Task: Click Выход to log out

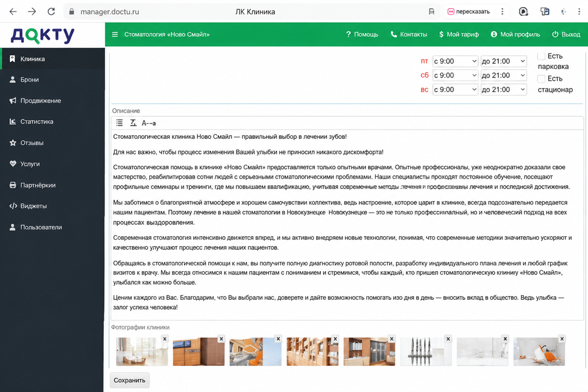Action: click(566, 34)
